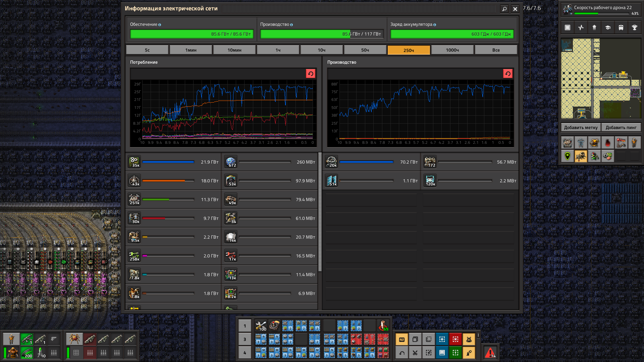Select the 70.2 ГВт producer icon
644x362 pixels.
[x=332, y=162]
